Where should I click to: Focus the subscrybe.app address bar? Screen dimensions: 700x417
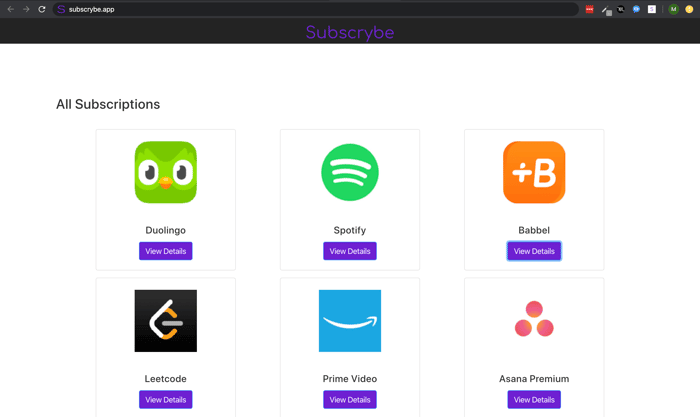pos(316,9)
